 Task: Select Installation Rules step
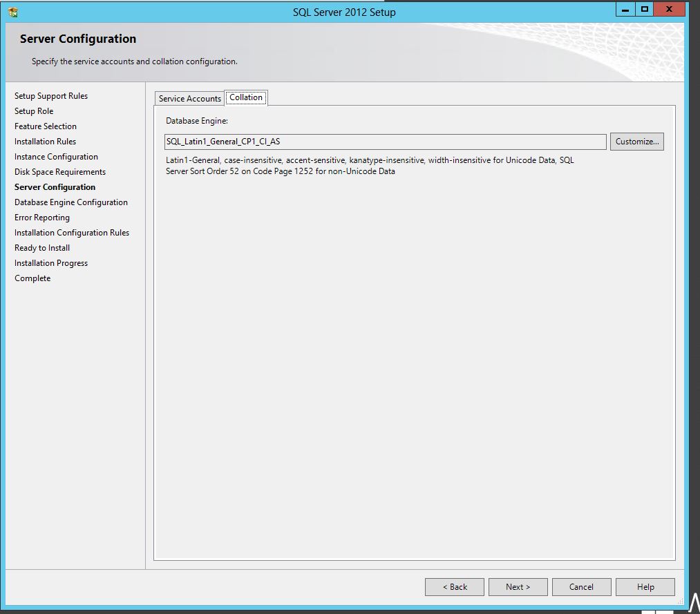click(45, 142)
